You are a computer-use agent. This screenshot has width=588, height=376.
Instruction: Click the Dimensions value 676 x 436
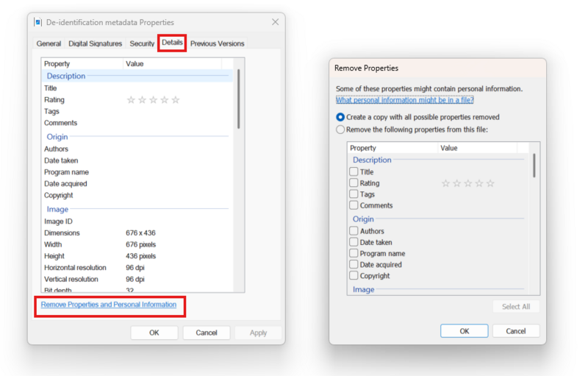point(140,233)
